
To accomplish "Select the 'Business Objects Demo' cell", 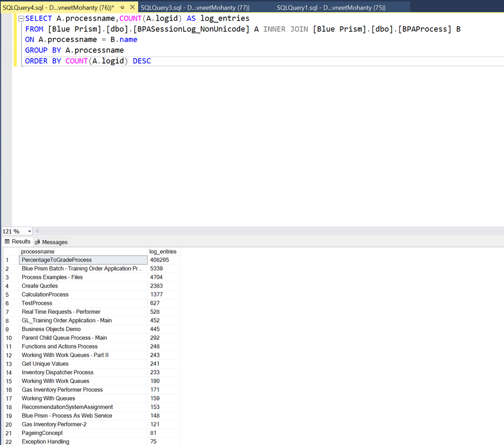I will [x=83, y=329].
